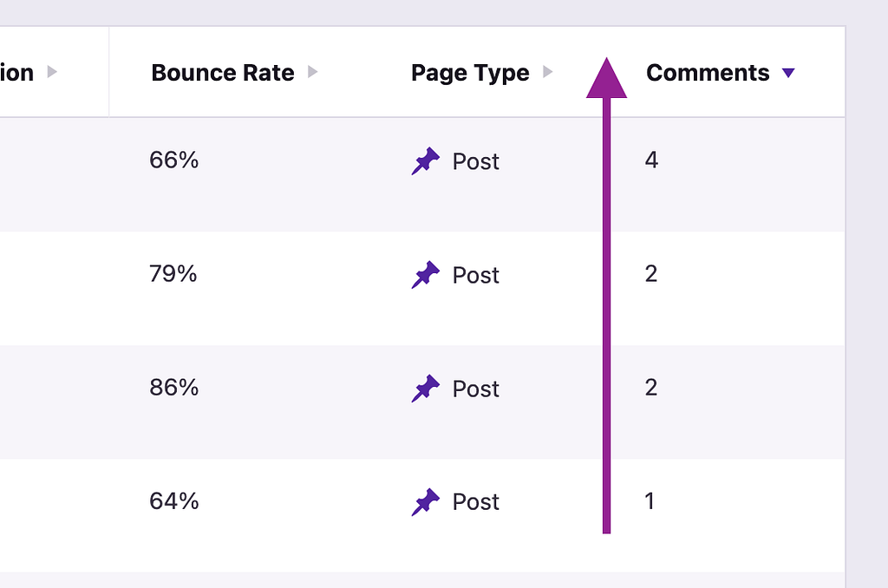Click the sort arrow in the leftmost partial column header
This screenshot has width=888, height=588.
52,72
